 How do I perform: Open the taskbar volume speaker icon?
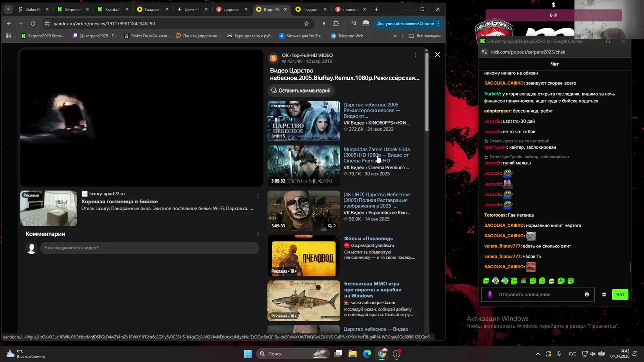coord(592,354)
